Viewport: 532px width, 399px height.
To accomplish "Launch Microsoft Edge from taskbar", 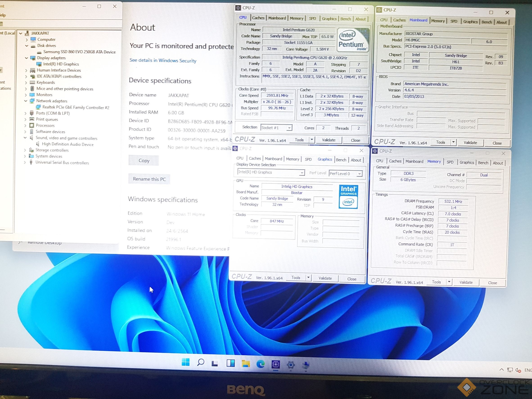I will click(x=260, y=364).
